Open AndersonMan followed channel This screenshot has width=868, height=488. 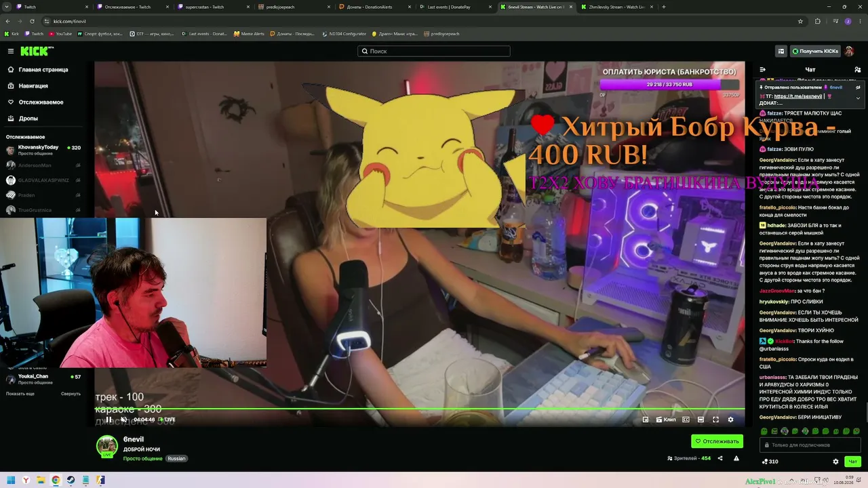point(43,165)
